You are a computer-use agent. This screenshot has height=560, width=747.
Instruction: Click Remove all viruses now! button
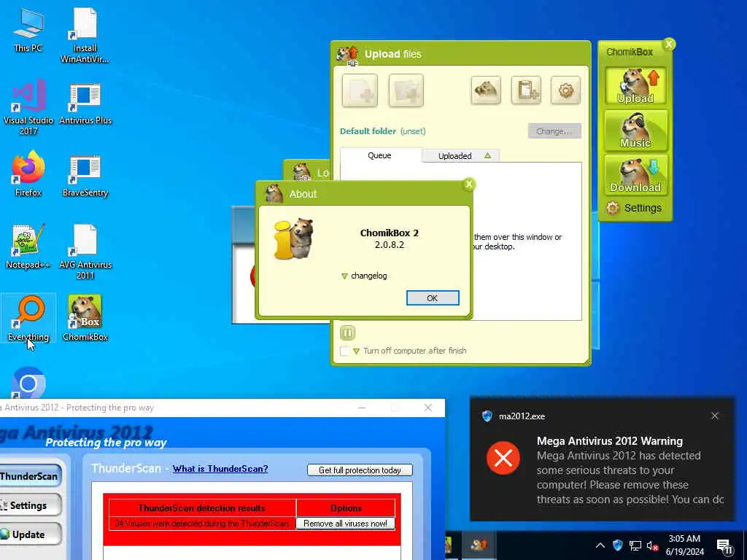tap(345, 524)
